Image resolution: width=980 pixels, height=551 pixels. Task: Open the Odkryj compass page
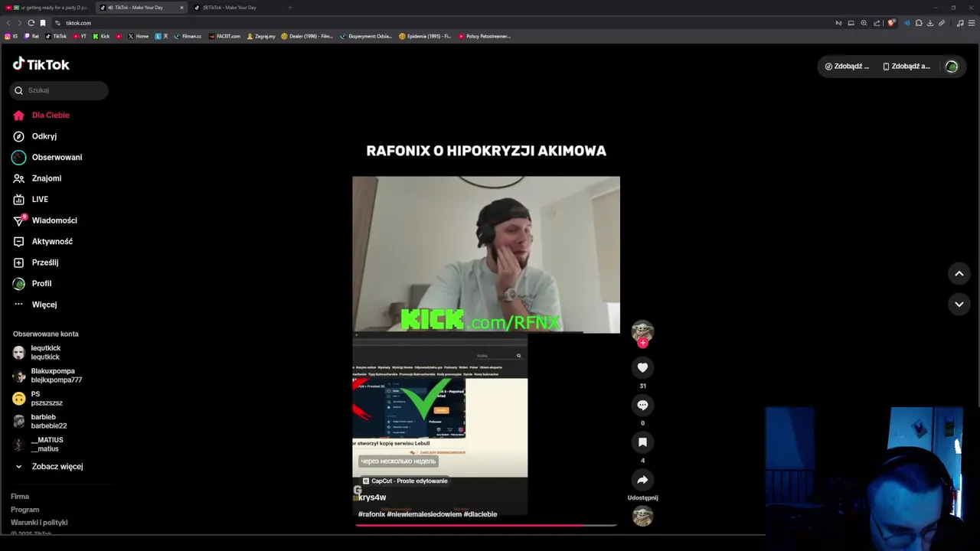[35, 136]
